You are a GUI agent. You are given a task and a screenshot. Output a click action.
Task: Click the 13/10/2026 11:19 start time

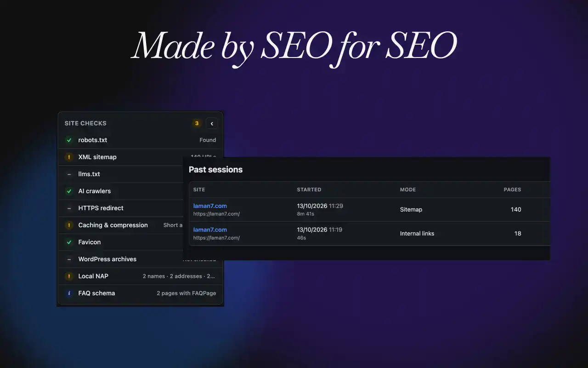(x=320, y=230)
